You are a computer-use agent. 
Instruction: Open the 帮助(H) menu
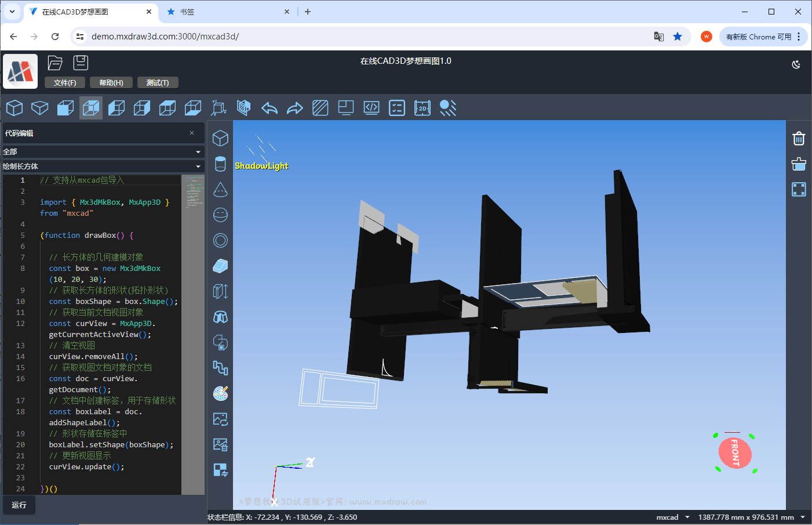[111, 83]
